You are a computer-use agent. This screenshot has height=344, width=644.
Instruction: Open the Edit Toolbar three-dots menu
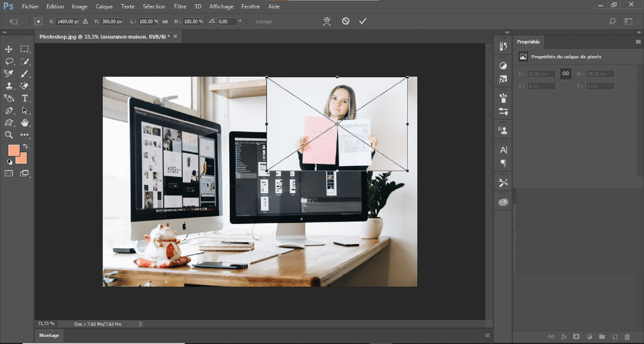(x=24, y=135)
